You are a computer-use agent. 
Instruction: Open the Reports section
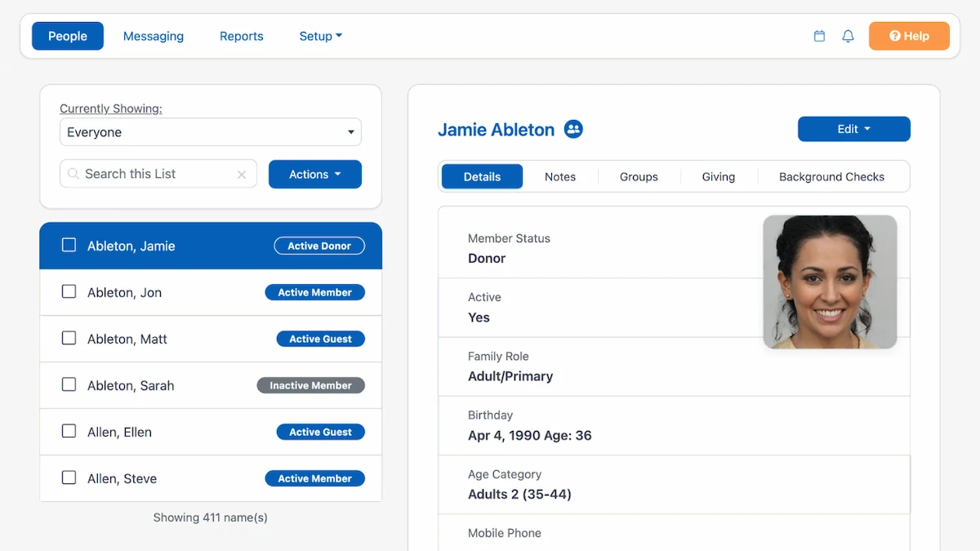pyautogui.click(x=242, y=36)
